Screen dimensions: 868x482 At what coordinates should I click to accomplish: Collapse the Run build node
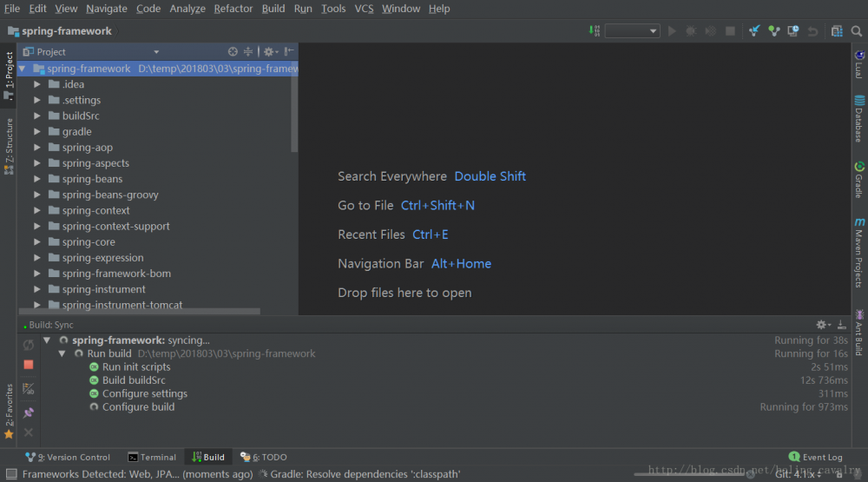[x=62, y=353]
